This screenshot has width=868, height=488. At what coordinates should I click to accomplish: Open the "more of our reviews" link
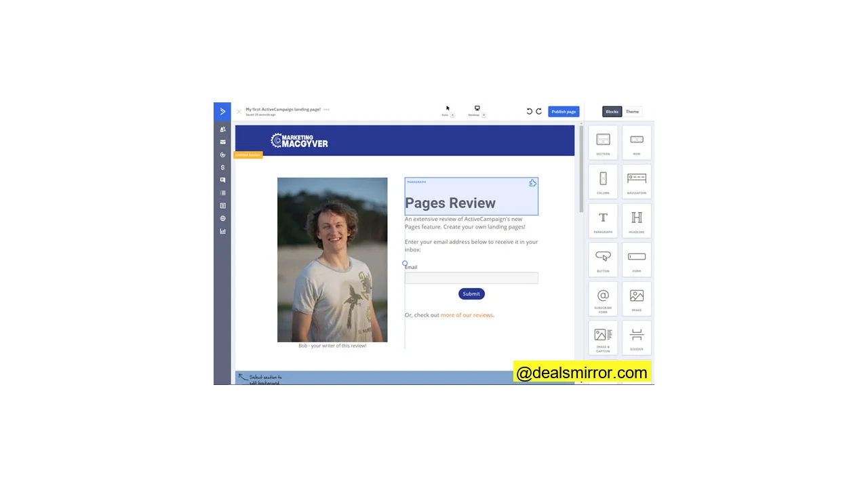467,314
